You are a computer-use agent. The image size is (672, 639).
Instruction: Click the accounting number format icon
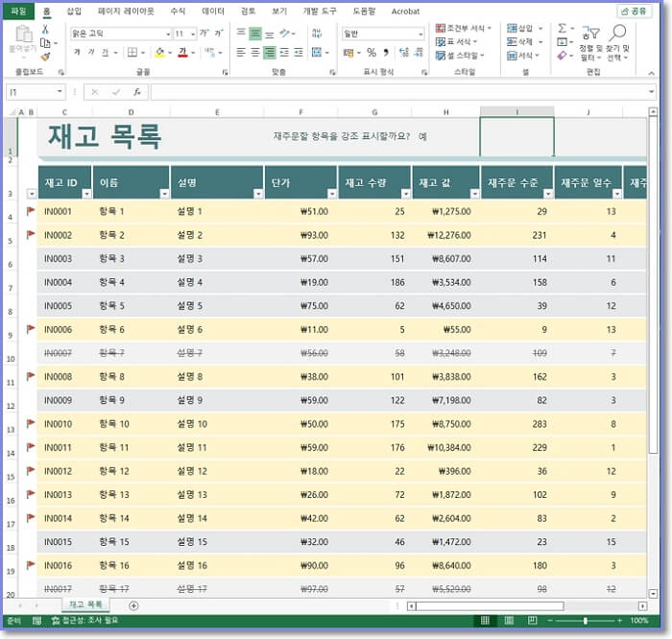point(348,53)
